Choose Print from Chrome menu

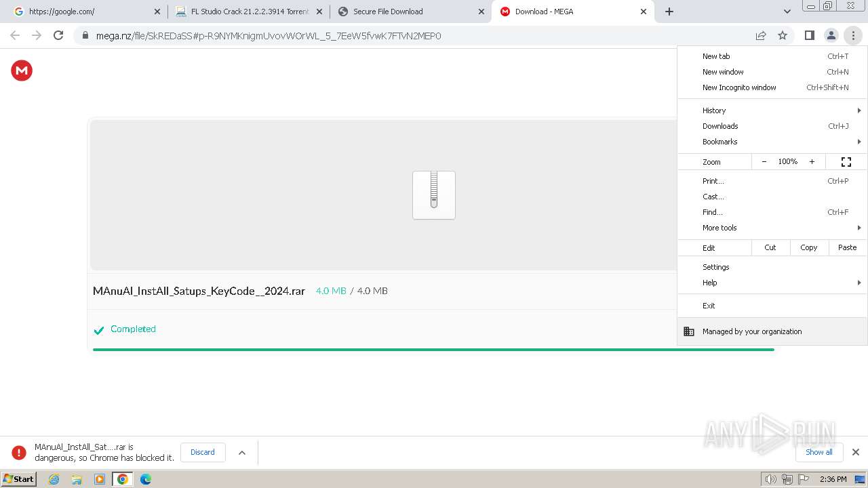[x=772, y=181]
